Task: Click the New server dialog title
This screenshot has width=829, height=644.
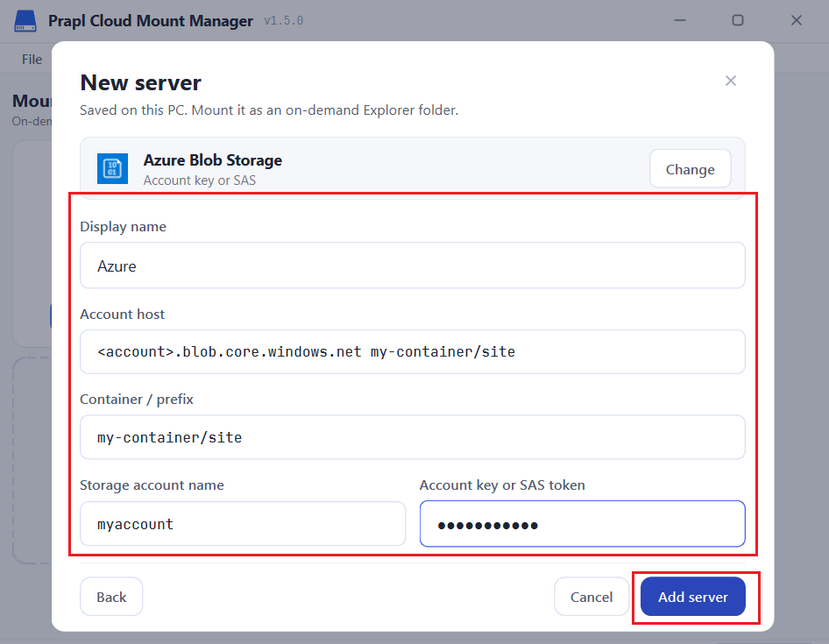Action: tap(140, 83)
